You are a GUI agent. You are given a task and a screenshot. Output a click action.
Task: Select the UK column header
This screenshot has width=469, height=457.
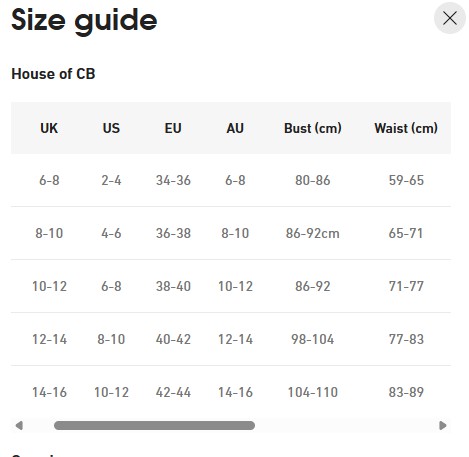(49, 128)
